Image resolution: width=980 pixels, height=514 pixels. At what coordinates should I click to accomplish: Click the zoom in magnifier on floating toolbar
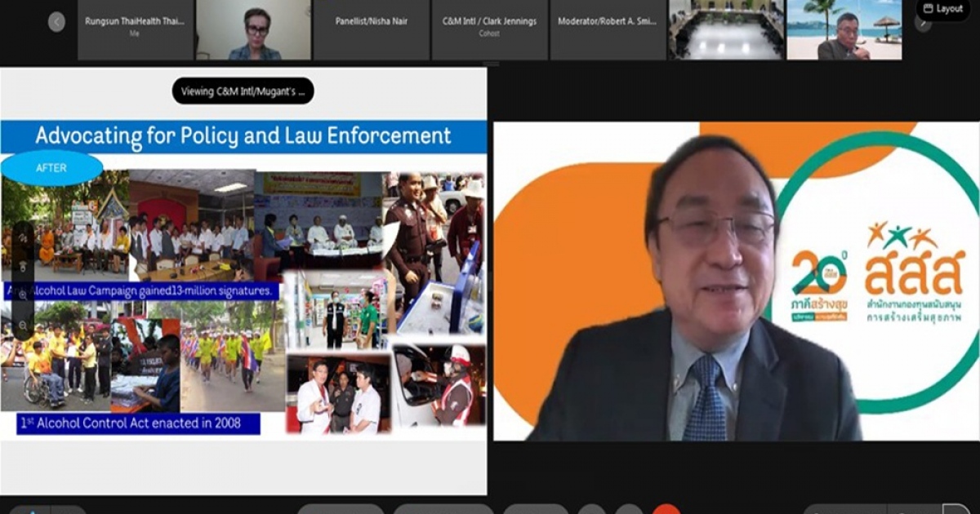(x=22, y=295)
